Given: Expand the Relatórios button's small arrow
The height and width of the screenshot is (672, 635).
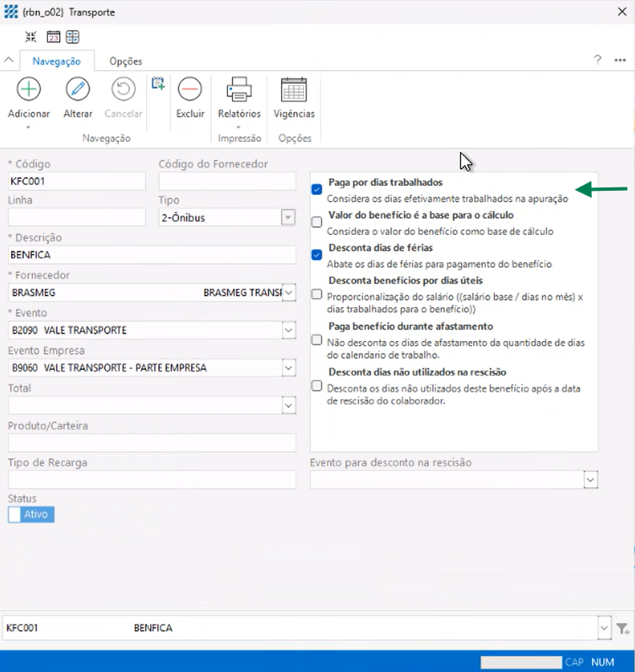Looking at the screenshot, I should click(x=238, y=127).
